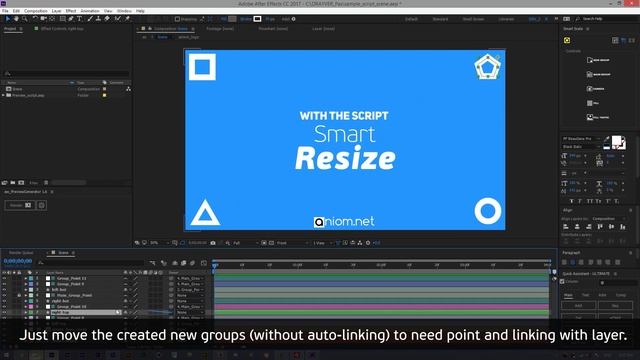
Task: Select the Eraser tool
Action: coord(107,19)
